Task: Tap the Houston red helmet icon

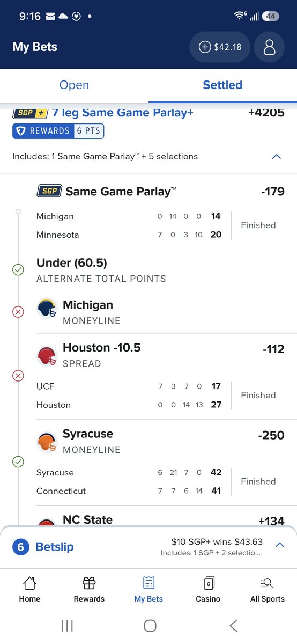Action: 47,356
